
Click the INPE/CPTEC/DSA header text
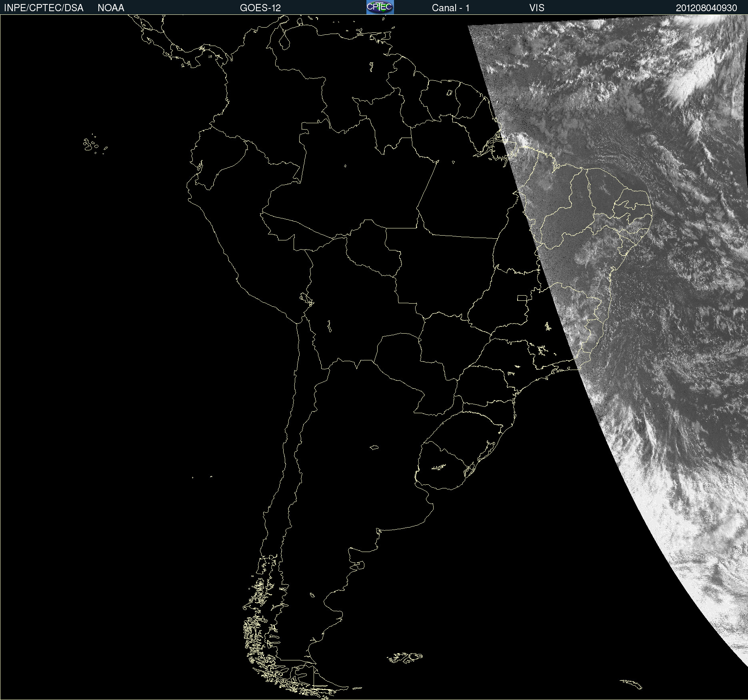tap(44, 8)
